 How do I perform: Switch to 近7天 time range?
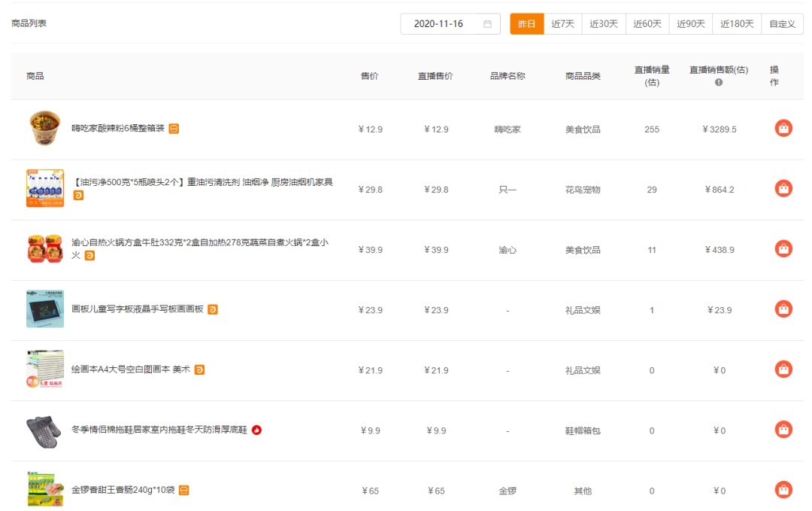pyautogui.click(x=562, y=24)
